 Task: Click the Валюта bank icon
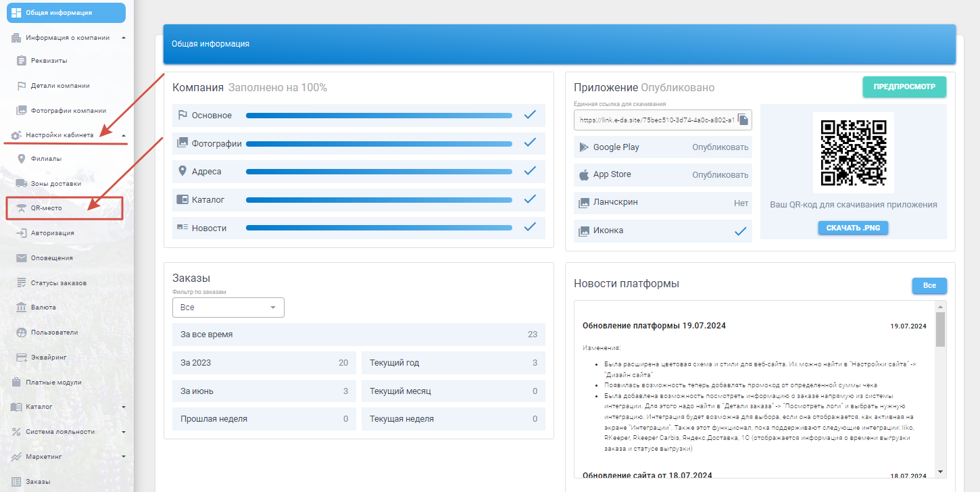click(22, 307)
